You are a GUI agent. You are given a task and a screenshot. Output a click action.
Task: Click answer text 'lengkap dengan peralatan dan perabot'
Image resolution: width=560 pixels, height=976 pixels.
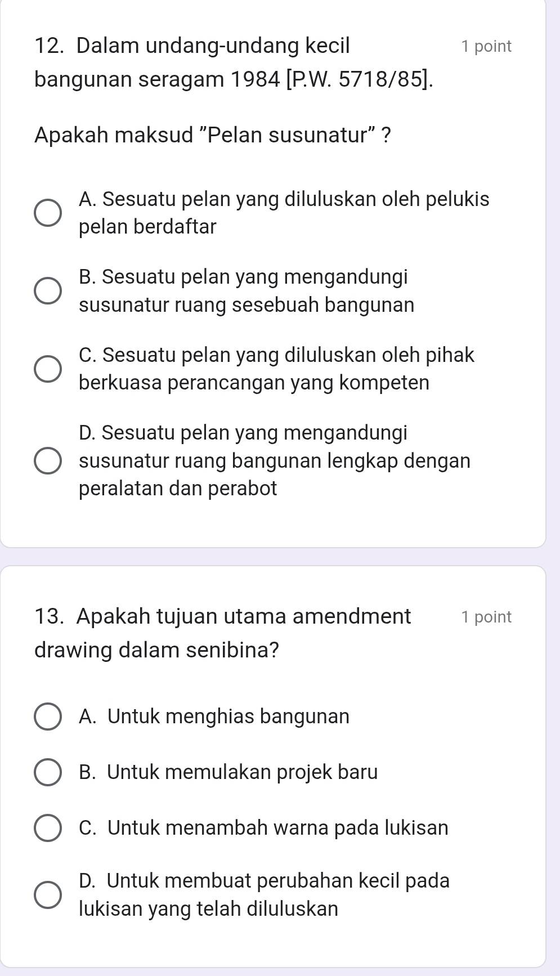274,474
